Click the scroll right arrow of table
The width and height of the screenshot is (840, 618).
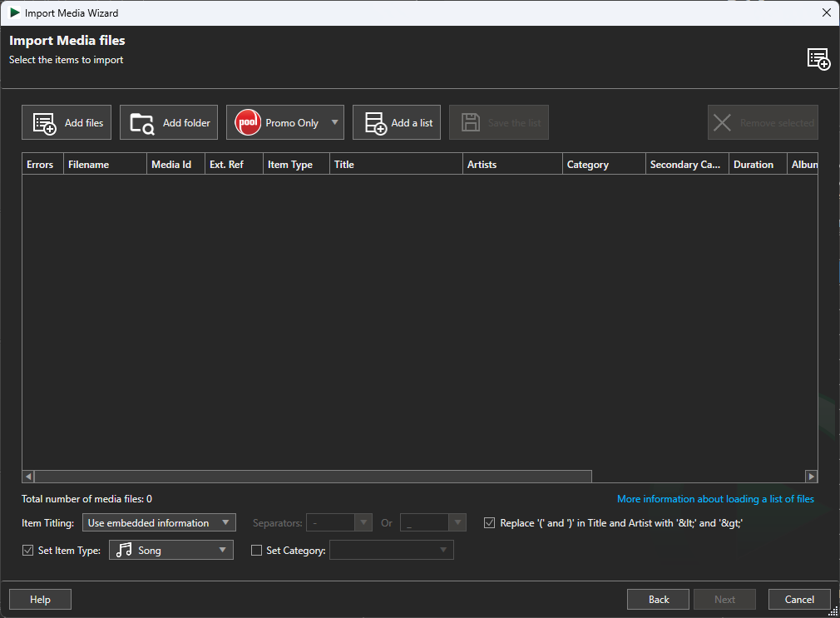(812, 477)
